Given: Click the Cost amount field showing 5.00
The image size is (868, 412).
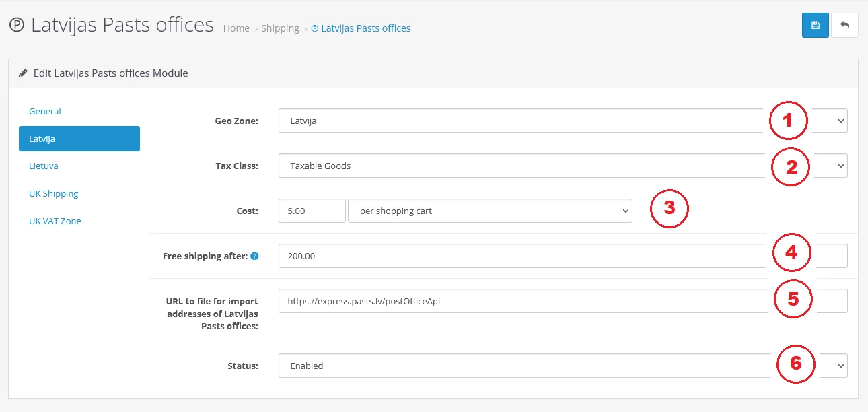Looking at the screenshot, I should click(312, 211).
